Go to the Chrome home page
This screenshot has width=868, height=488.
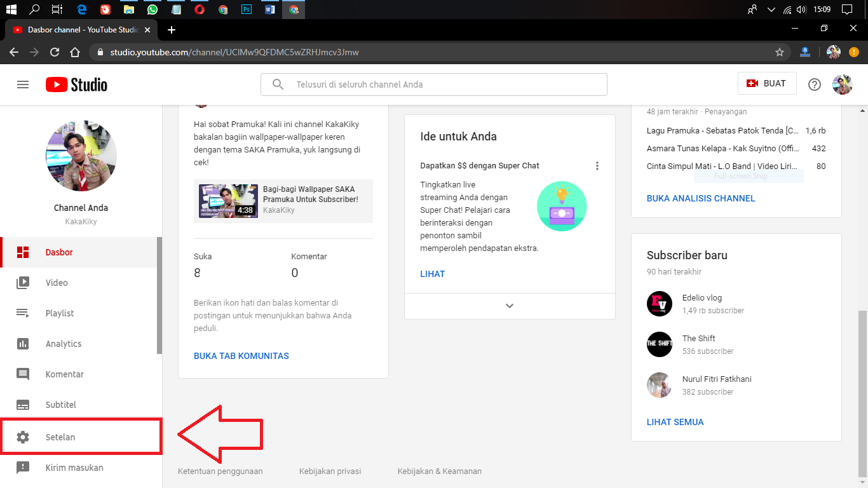click(75, 52)
